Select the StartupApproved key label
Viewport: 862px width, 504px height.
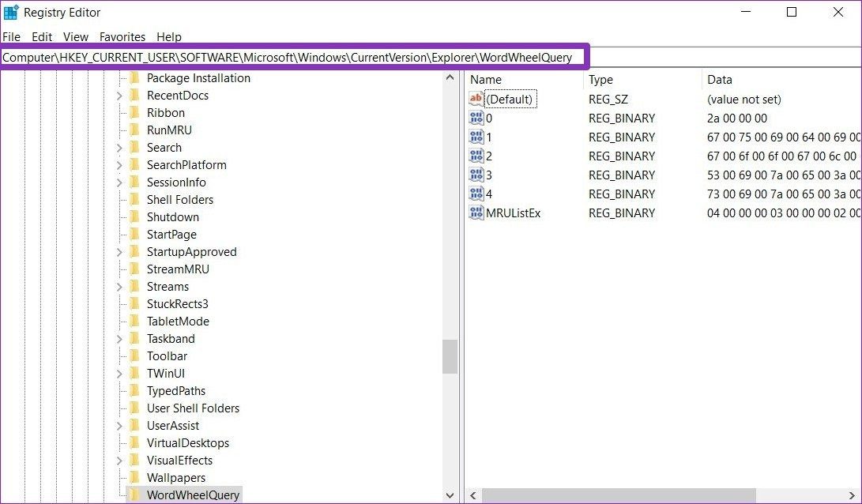pos(191,252)
